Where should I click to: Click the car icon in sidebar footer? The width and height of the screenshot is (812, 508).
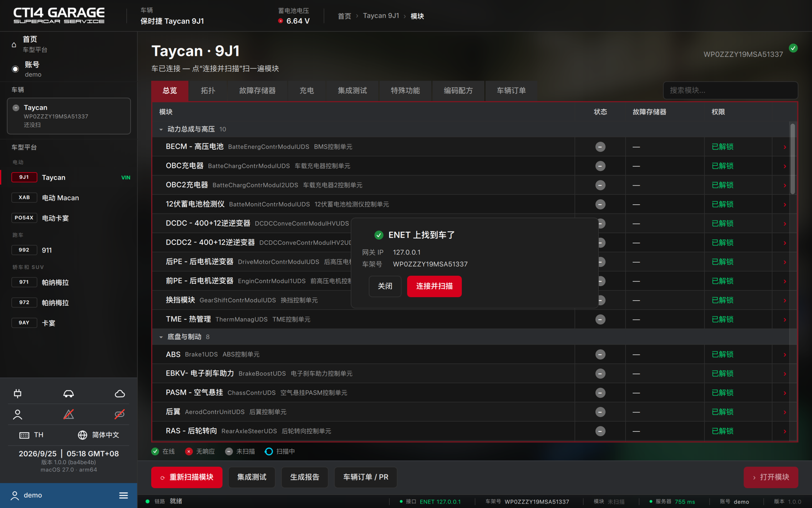69,394
